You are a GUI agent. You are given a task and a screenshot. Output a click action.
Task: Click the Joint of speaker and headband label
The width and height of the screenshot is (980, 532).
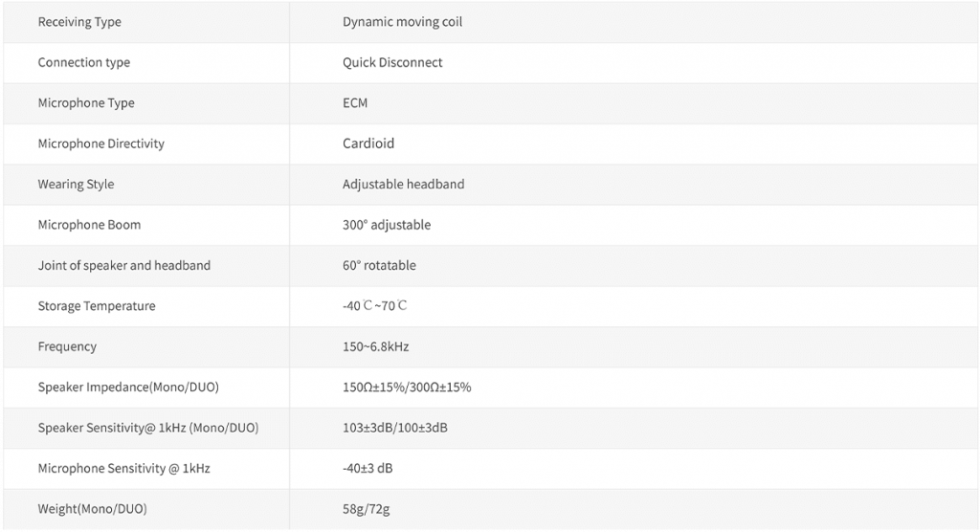123,265
